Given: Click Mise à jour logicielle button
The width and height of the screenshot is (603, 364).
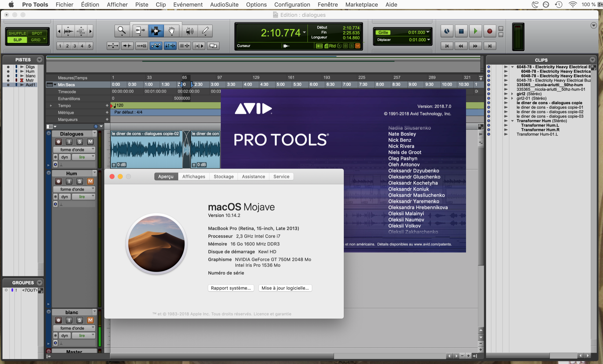Looking at the screenshot, I should 285,288.
